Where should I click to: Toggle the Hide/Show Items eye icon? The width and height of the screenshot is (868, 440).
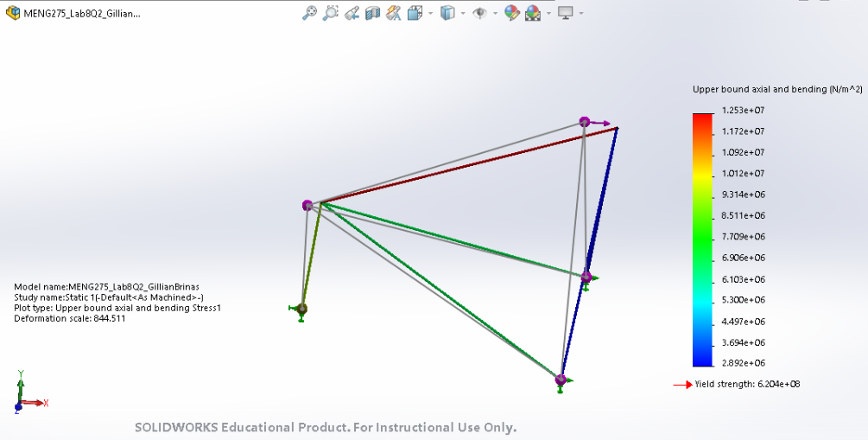point(479,13)
